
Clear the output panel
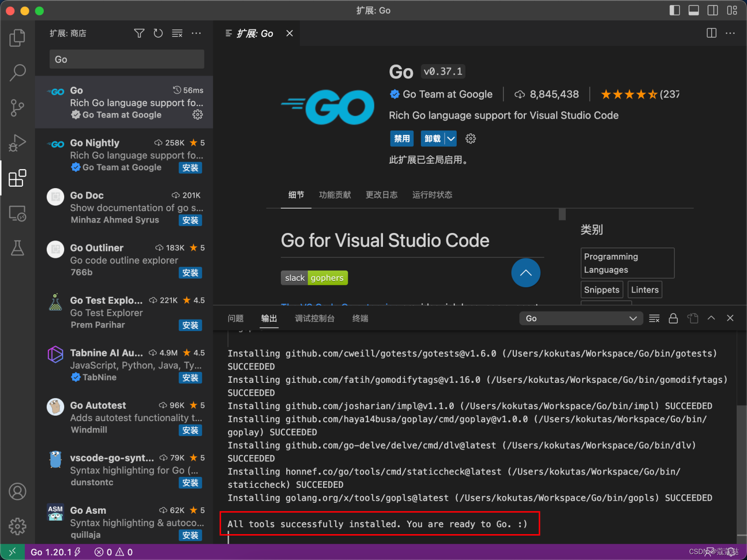(x=654, y=319)
